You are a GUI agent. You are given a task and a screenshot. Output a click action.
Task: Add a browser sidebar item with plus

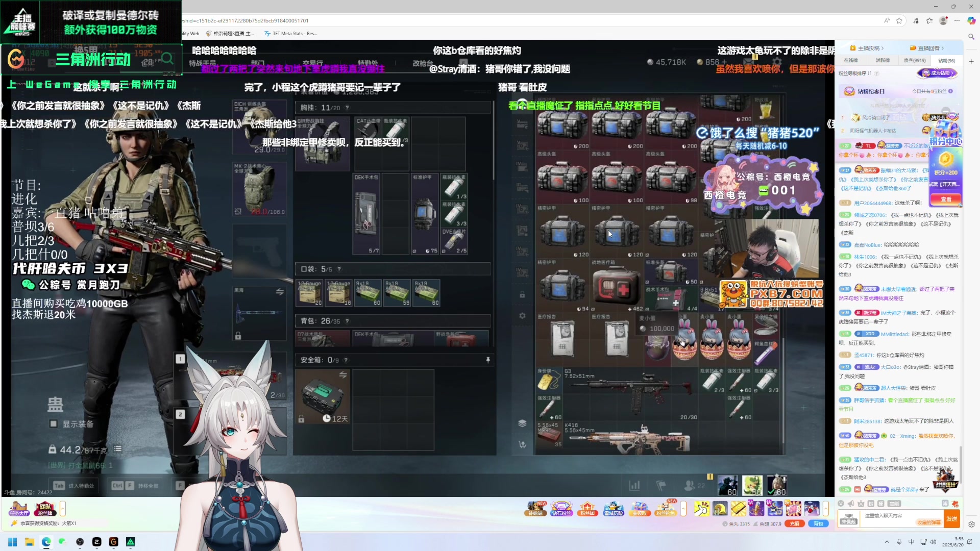971,61
